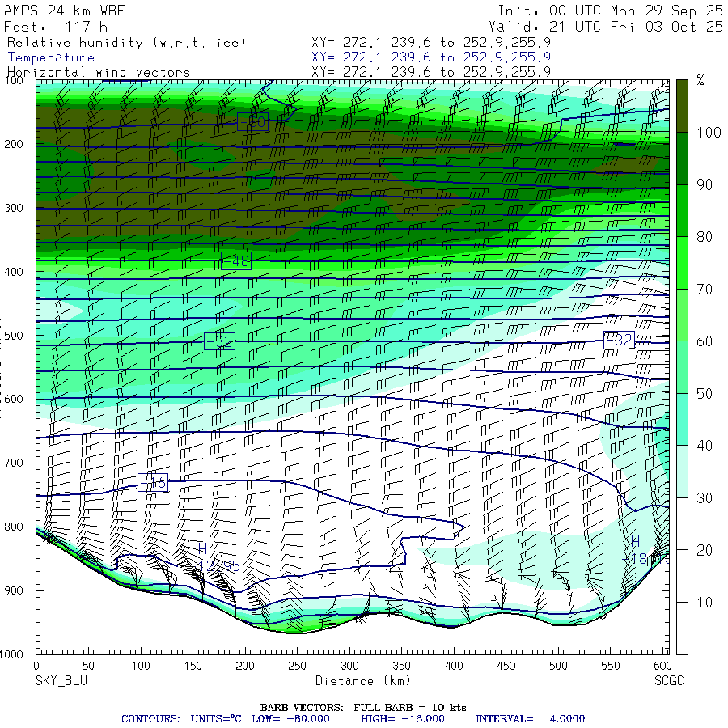Image resolution: width=728 pixels, height=728 pixels.
Task: Click the distance axis label '350'
Action: [401, 666]
